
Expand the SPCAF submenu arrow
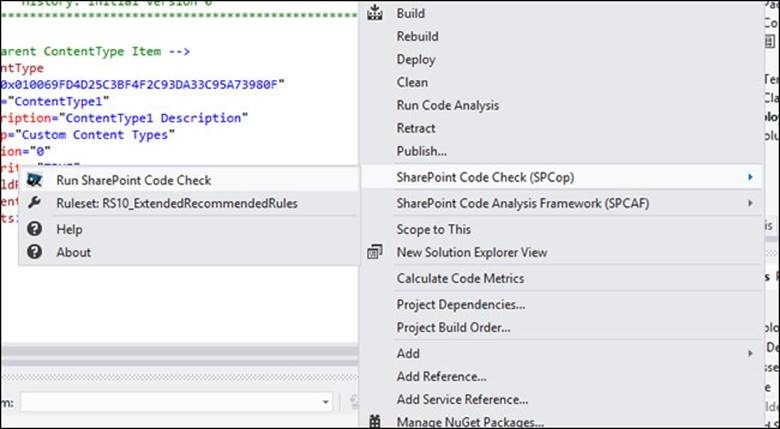(750, 204)
